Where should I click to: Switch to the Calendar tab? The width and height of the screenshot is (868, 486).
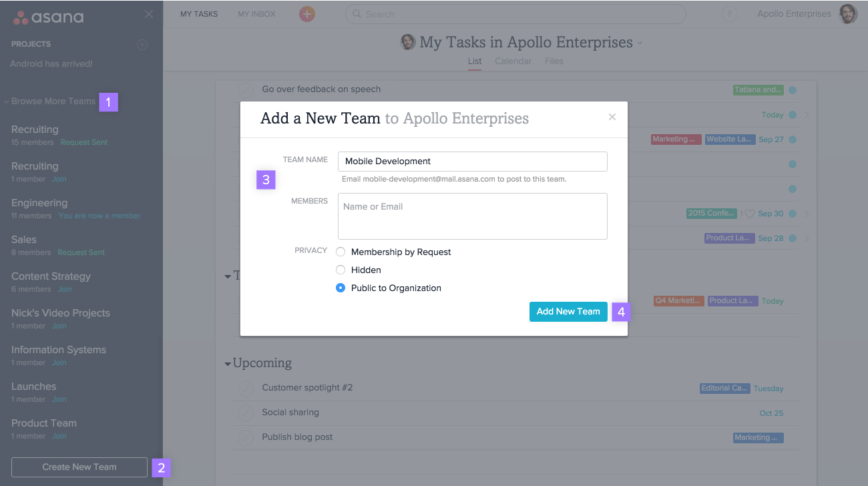[x=513, y=61]
